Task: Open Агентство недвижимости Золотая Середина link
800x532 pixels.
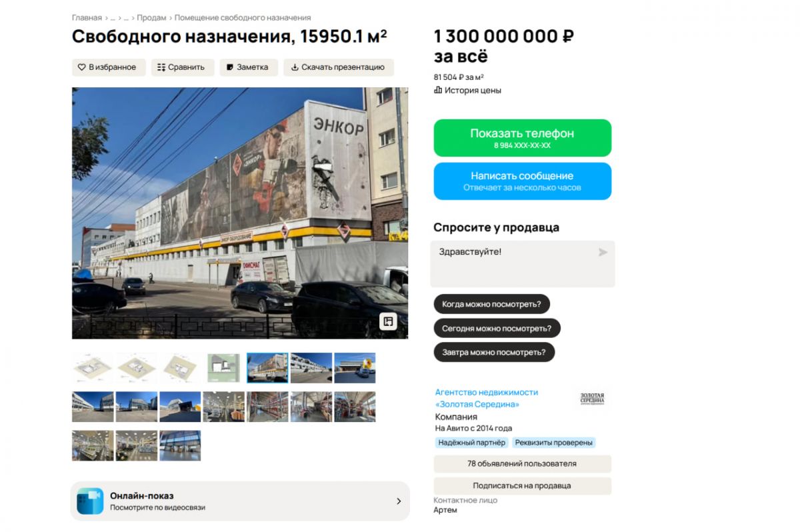Action: (x=487, y=398)
